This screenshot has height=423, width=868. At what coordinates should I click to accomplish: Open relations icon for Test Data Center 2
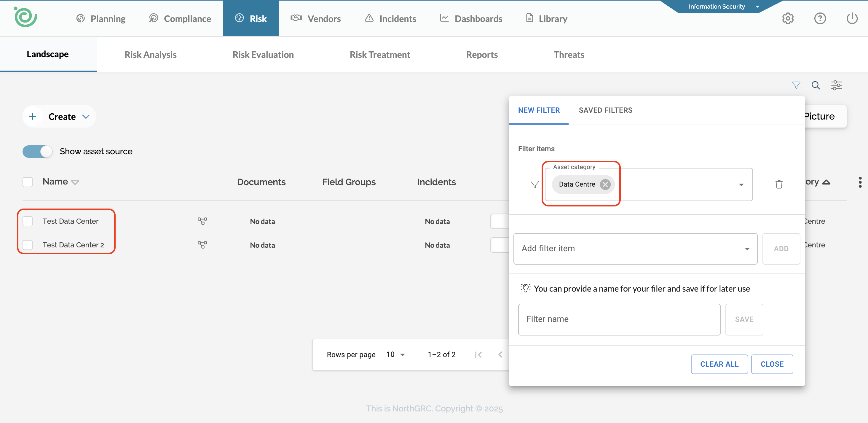[x=202, y=245]
